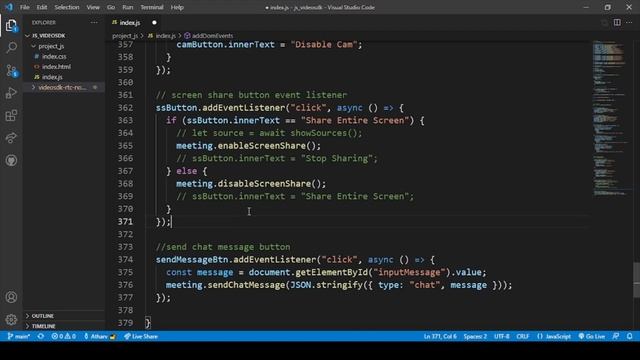
Task: Select JavaScript language mode
Action: click(554, 336)
